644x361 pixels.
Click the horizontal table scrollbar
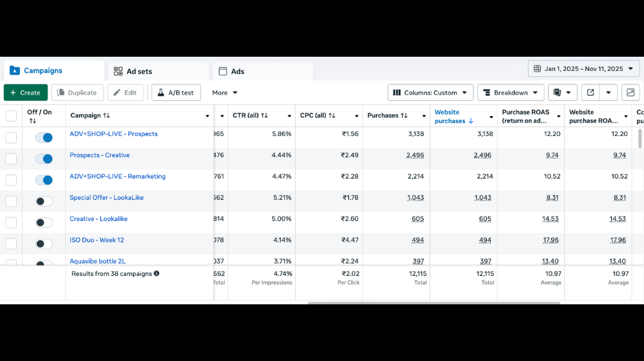tap(433, 302)
